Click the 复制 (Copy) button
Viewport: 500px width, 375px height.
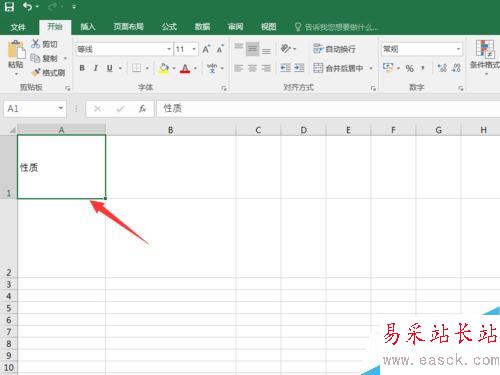[44, 58]
